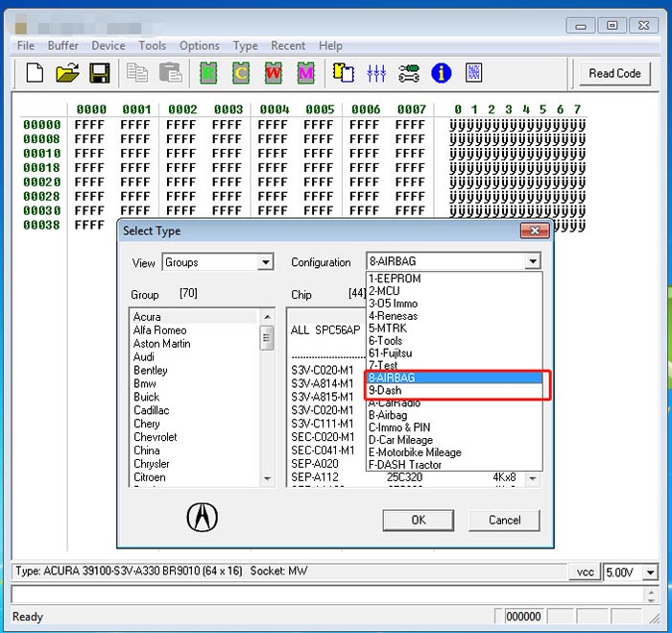The width and height of the screenshot is (672, 633).
Task: Open the Buffer menu
Action: tap(63, 45)
